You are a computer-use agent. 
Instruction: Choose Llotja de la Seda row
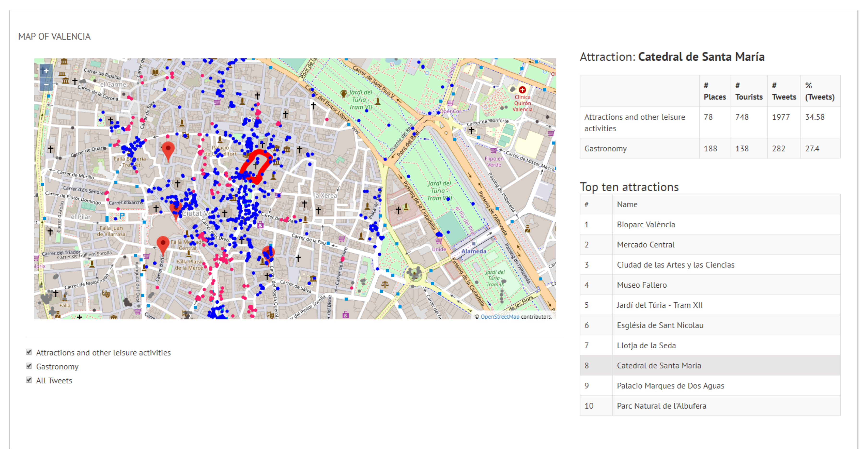click(646, 345)
